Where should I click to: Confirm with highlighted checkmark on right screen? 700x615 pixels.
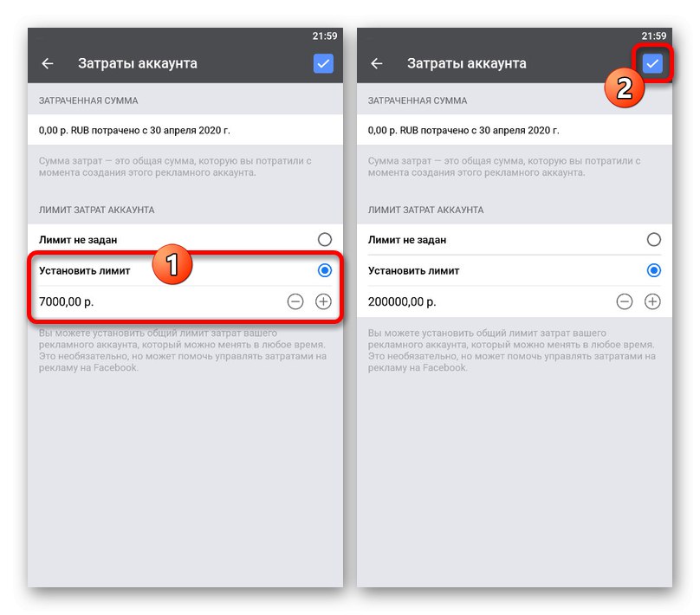coord(652,63)
